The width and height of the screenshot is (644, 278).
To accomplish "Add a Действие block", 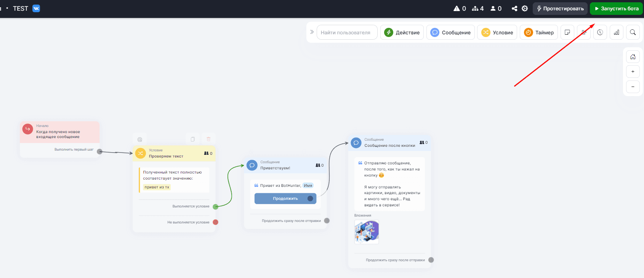I will coord(402,32).
